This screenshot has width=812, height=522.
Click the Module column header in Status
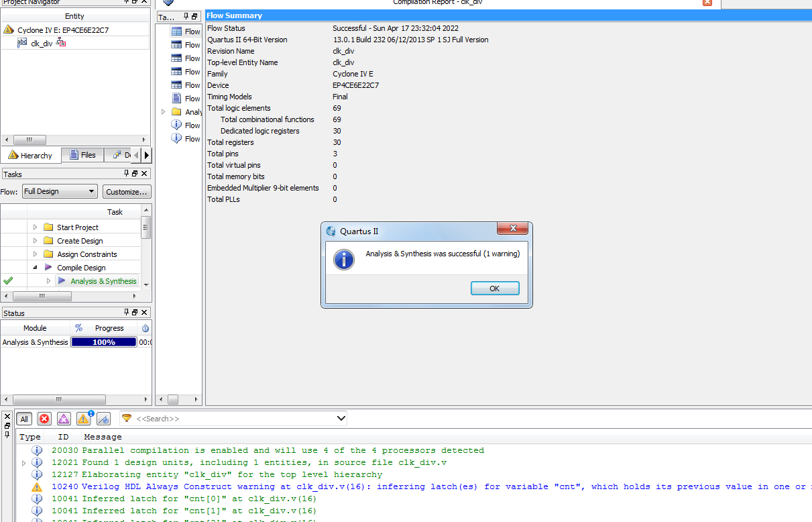35,328
